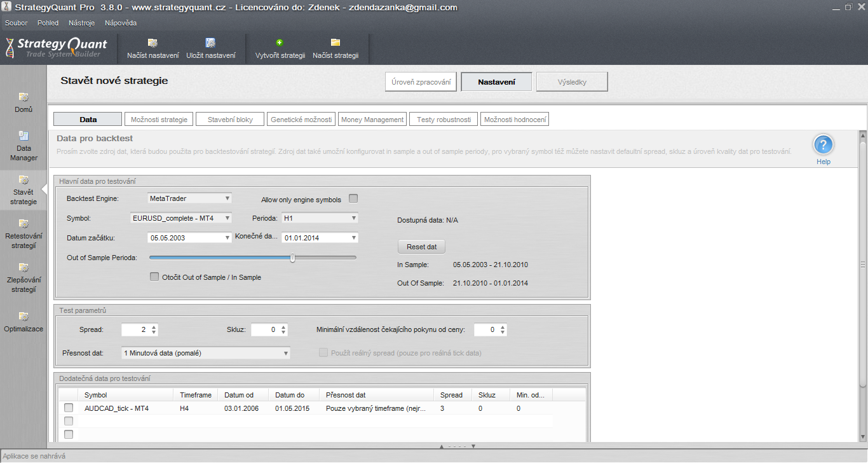Click the app icon in title bar
Image resolution: width=868 pixels, height=463 pixels.
click(x=6, y=7)
